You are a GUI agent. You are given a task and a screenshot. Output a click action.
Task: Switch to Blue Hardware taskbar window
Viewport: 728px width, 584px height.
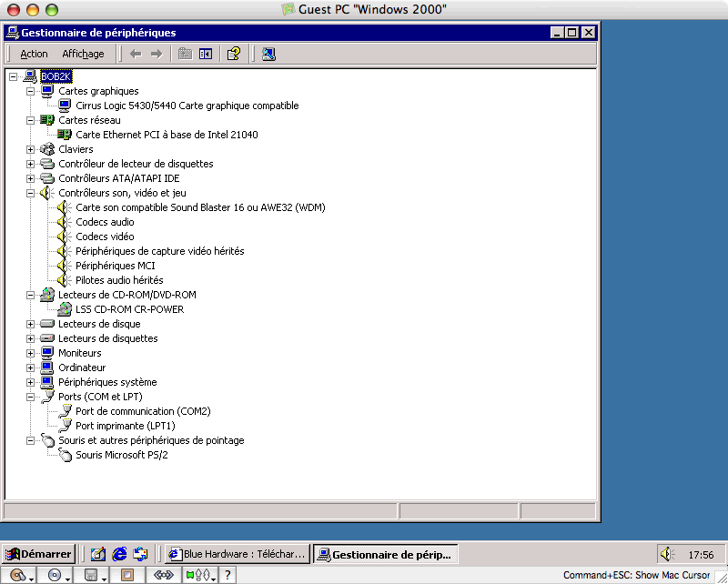point(238,554)
